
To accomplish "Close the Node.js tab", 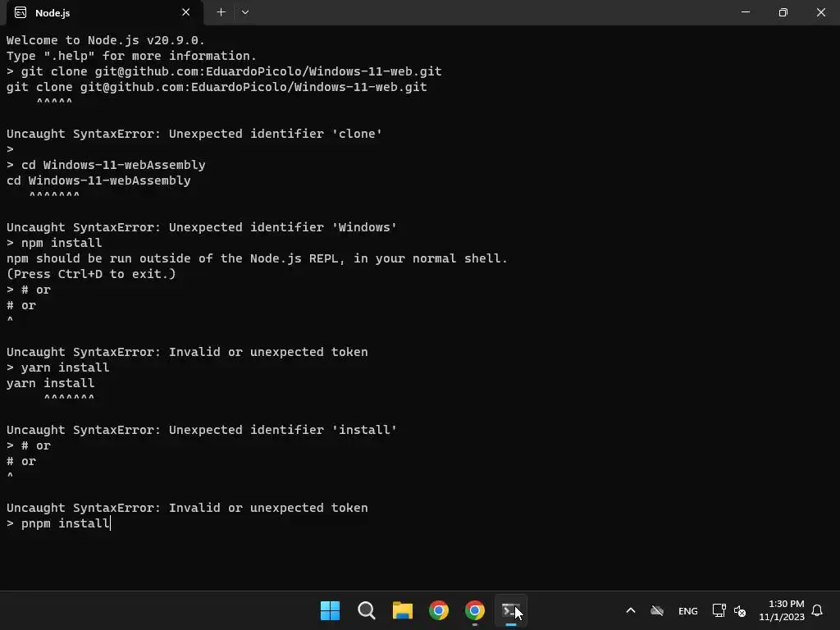I will 186,12.
